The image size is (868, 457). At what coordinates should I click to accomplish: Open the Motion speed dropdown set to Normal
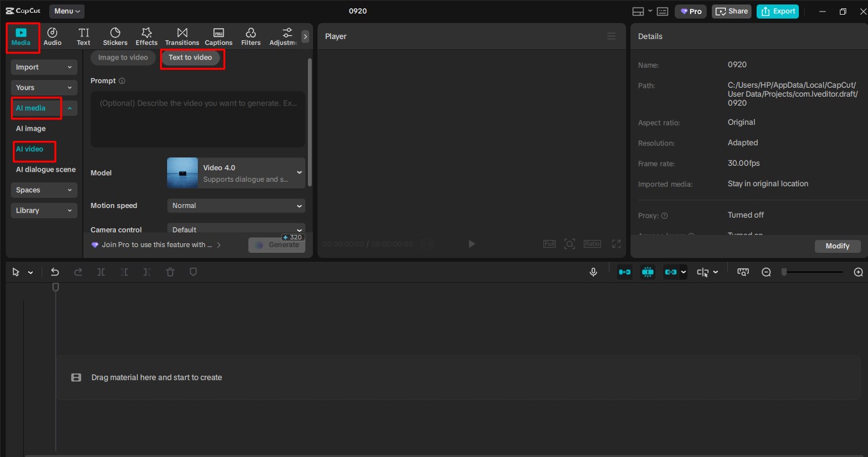236,205
